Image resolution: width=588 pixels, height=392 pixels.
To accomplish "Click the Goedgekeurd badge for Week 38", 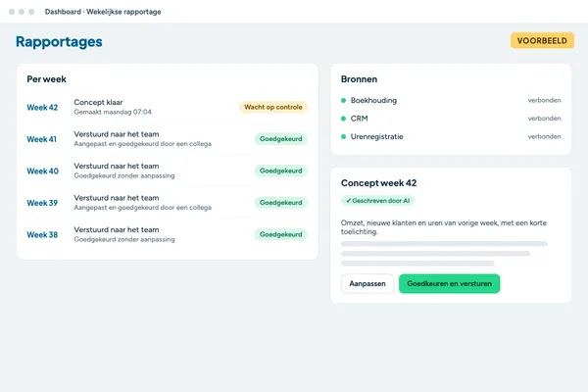I will (281, 234).
